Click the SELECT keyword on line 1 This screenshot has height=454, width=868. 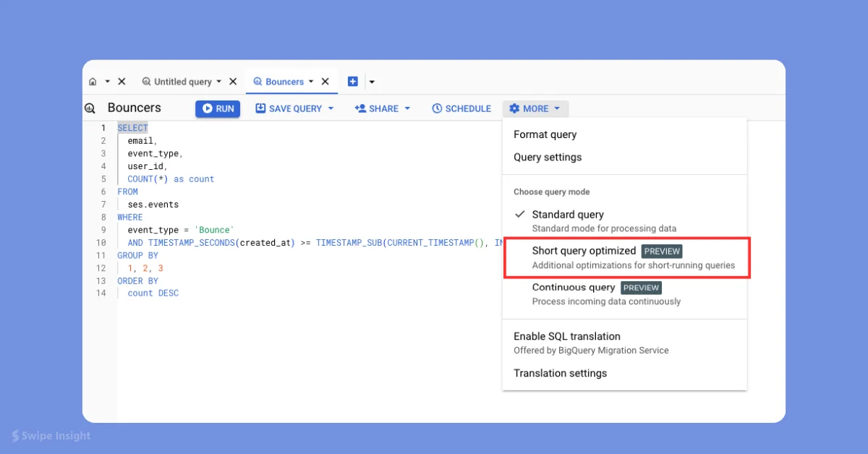(132, 128)
